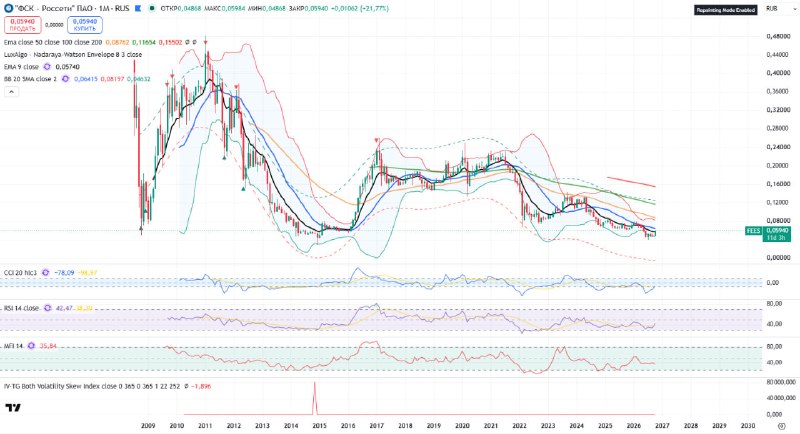Click the 0,24000 price scale label
This screenshot has width=800, height=434.
[779, 147]
